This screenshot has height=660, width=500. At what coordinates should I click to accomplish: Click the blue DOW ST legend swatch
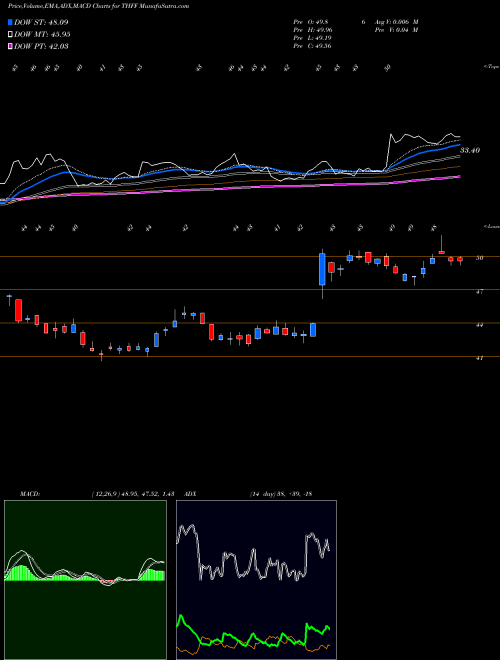10,22
